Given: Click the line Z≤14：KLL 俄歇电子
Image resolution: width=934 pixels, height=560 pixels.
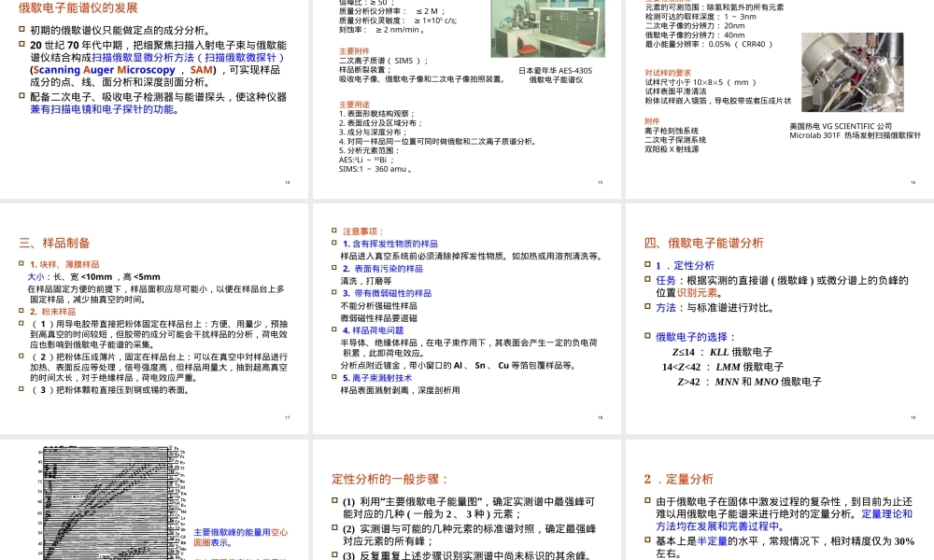Looking at the screenshot, I should pyautogui.click(x=722, y=352).
